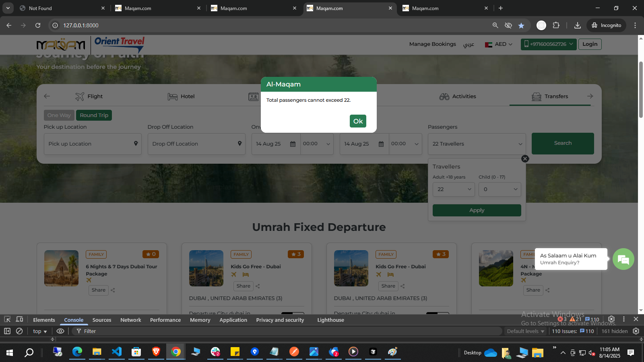Open the chat enquiry bubble icon
644x362 pixels.
pyautogui.click(x=623, y=259)
